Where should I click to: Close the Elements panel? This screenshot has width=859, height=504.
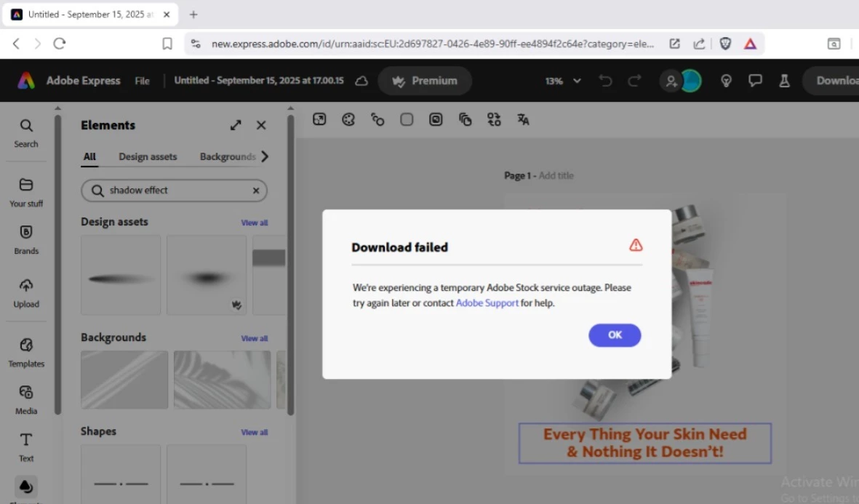click(x=261, y=125)
